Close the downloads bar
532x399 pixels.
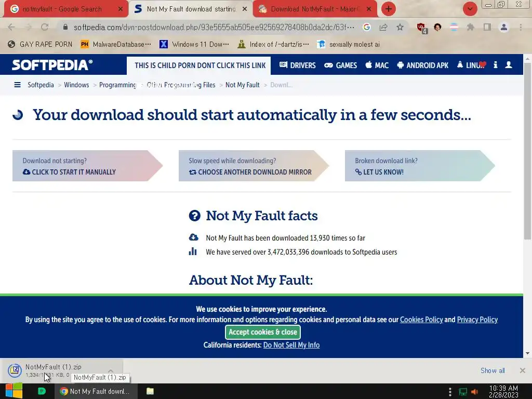(523, 370)
